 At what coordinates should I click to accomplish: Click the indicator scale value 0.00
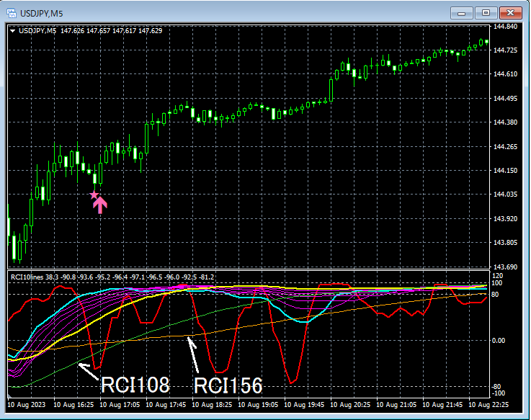(x=499, y=341)
